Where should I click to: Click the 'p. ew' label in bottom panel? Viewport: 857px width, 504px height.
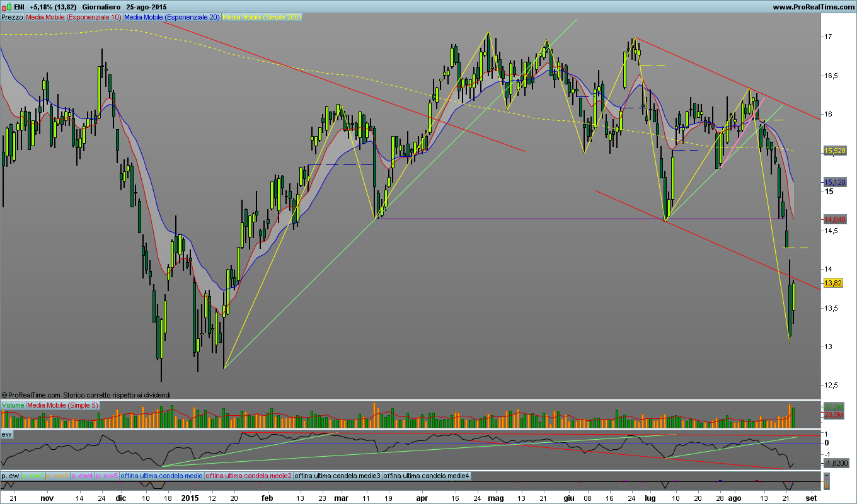pyautogui.click(x=11, y=476)
